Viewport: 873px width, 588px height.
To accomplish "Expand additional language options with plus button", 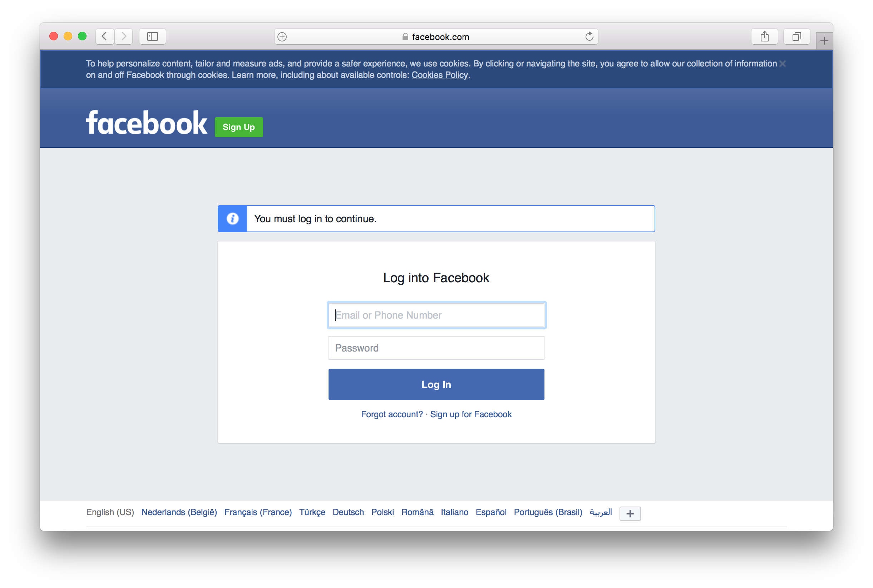I will coord(630,513).
